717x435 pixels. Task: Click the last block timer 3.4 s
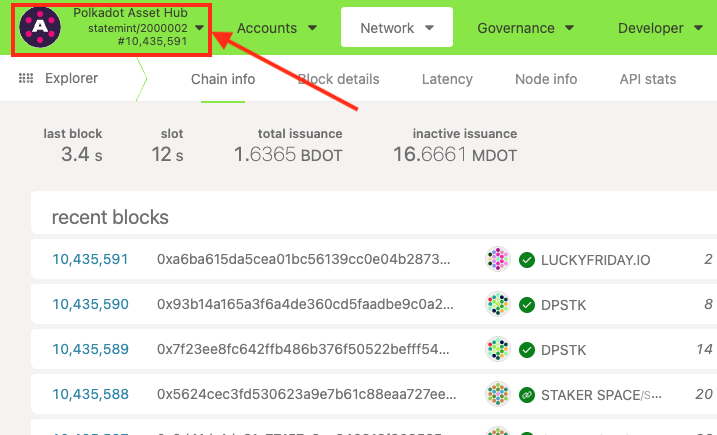(x=82, y=155)
